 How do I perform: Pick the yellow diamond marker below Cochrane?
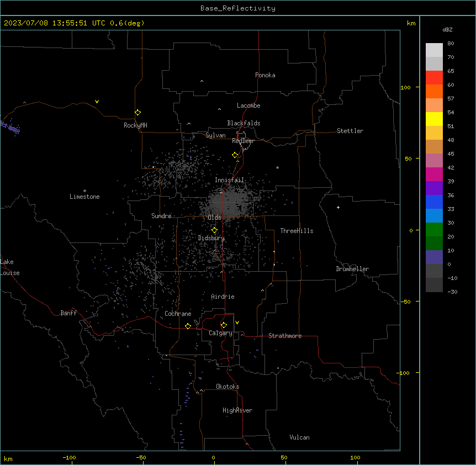click(188, 326)
